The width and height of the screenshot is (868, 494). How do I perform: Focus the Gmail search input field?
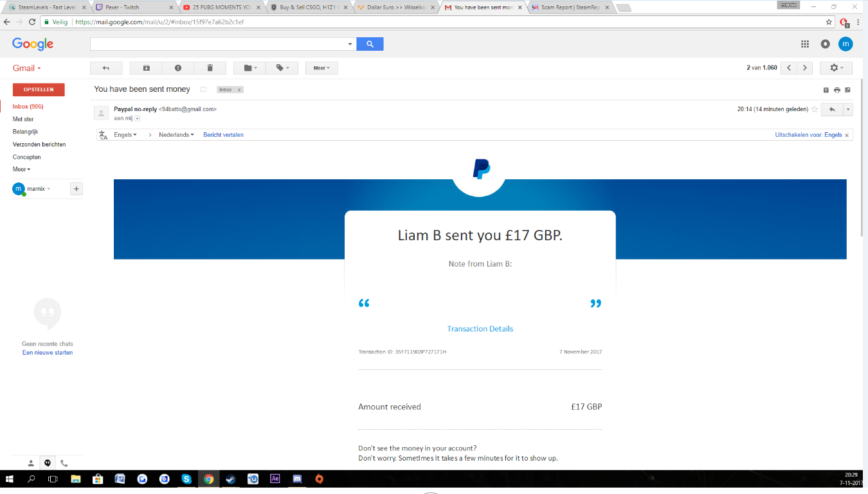(x=219, y=44)
